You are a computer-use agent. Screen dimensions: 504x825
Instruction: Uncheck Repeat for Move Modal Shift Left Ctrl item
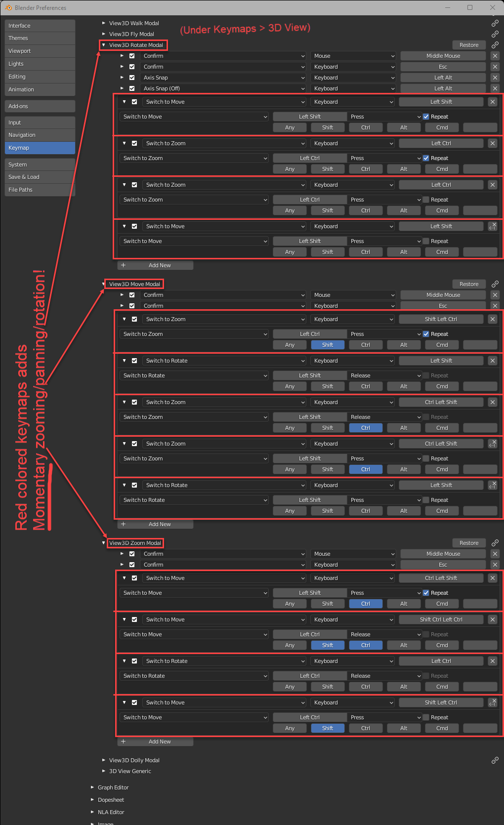426,334
